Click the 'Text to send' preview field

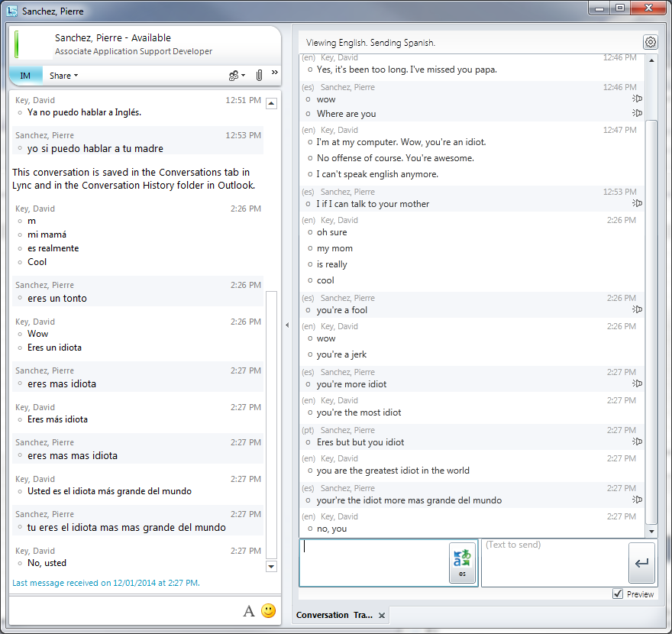tap(554, 563)
